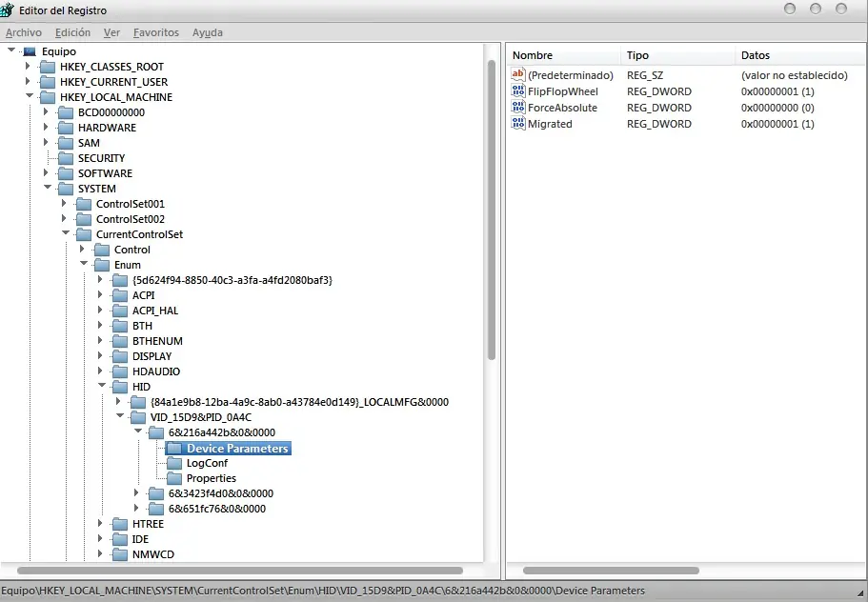This screenshot has width=868, height=602.
Task: Collapse HKEY_LOCAL_MACHINE arrow
Action: (30, 95)
